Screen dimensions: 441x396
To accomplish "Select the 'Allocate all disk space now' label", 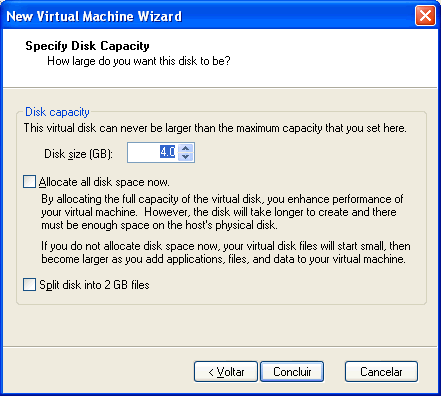I will pos(104,182).
